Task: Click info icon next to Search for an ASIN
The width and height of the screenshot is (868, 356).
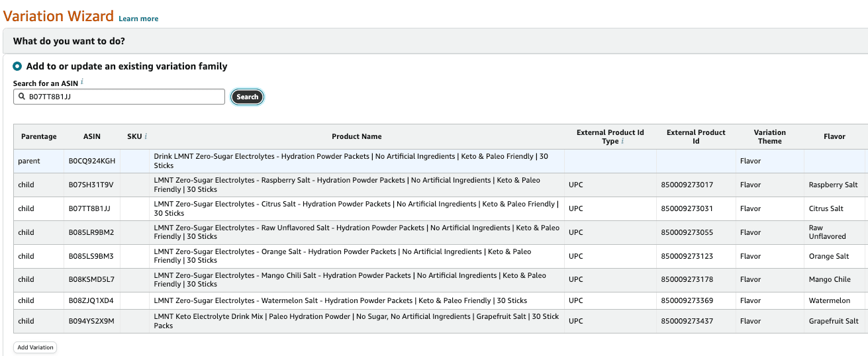Action: coord(82,83)
